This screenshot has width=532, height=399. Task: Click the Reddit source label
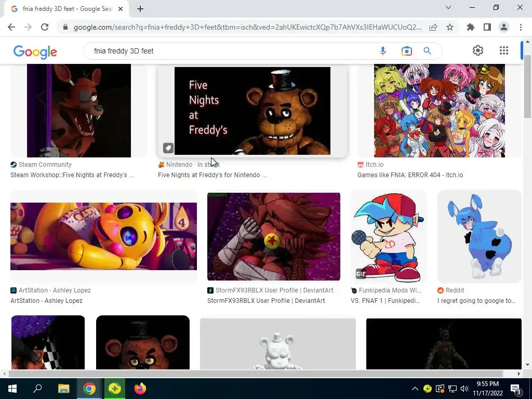[455, 290]
